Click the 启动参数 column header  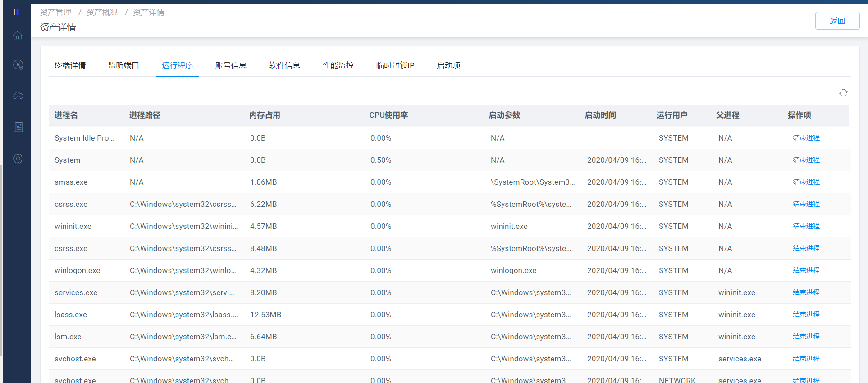(505, 115)
